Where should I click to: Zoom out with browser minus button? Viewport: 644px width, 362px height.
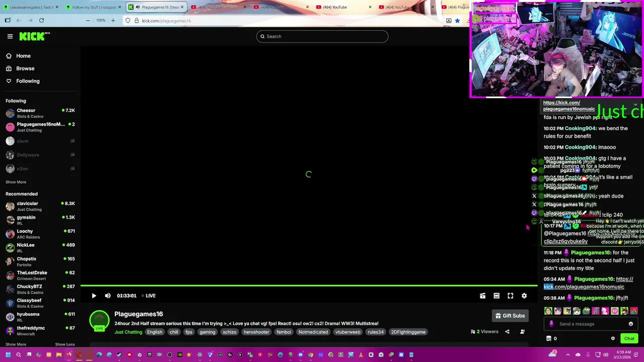click(88, 21)
